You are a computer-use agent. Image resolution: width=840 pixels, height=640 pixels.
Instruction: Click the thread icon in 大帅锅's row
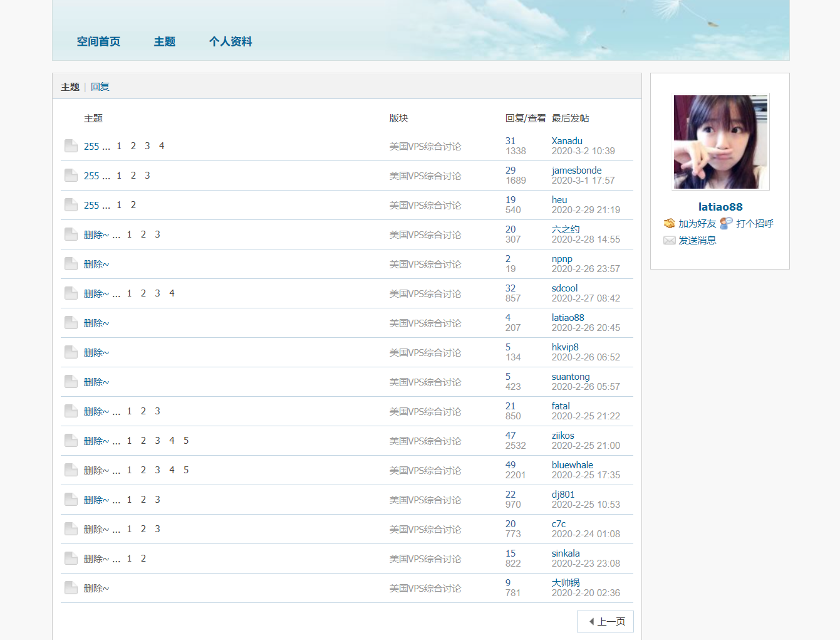(x=71, y=588)
